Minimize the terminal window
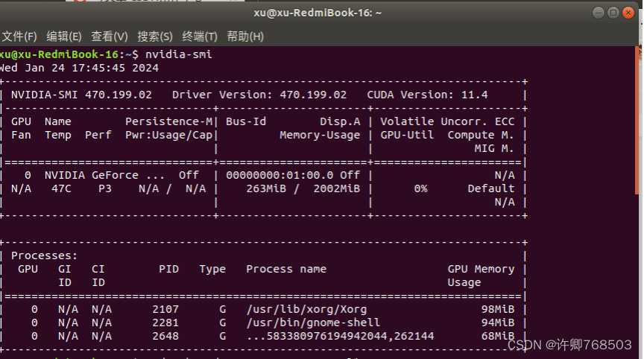The image size is (644, 359). coord(599,13)
